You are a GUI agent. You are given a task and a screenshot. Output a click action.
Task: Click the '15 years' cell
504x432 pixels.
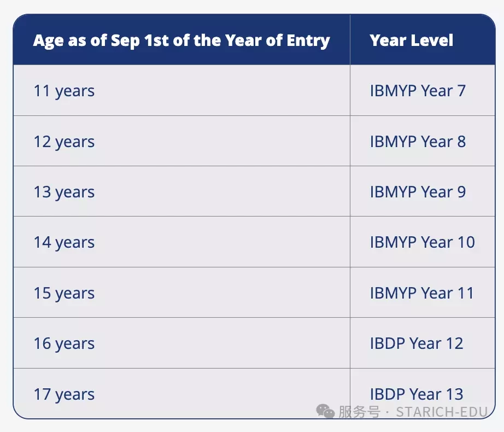pos(181,293)
